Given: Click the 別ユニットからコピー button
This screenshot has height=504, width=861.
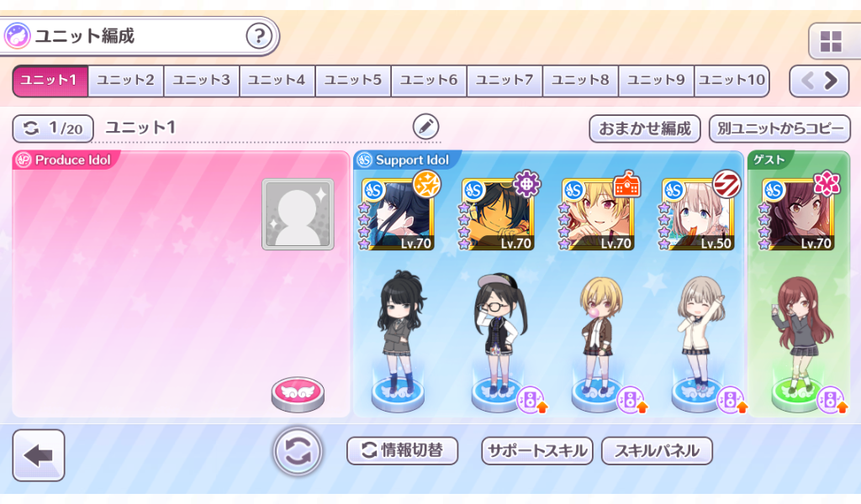Looking at the screenshot, I should [x=779, y=129].
